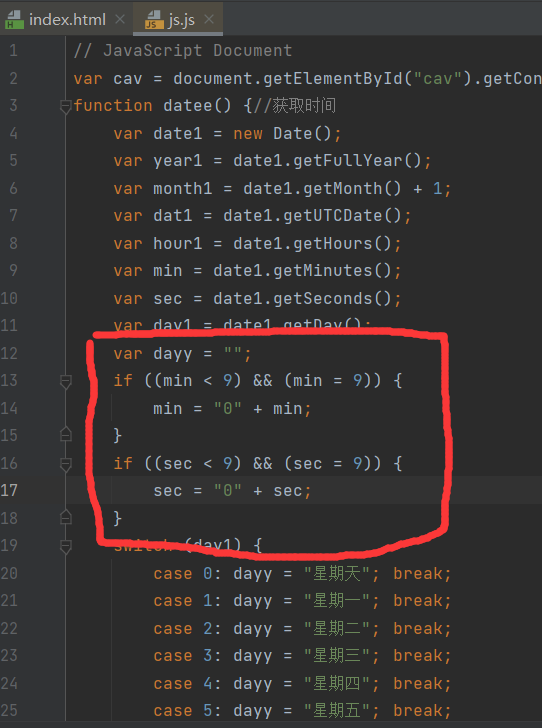Click the string "星期天" on case 0
The height and width of the screenshot is (728, 542).
pos(337,573)
